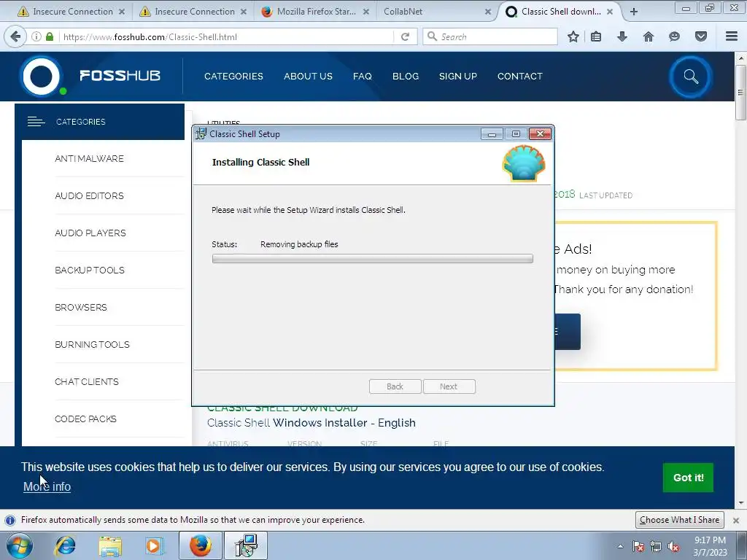Click the address bar URL field
The width and height of the screenshot is (747, 560).
tap(226, 36)
